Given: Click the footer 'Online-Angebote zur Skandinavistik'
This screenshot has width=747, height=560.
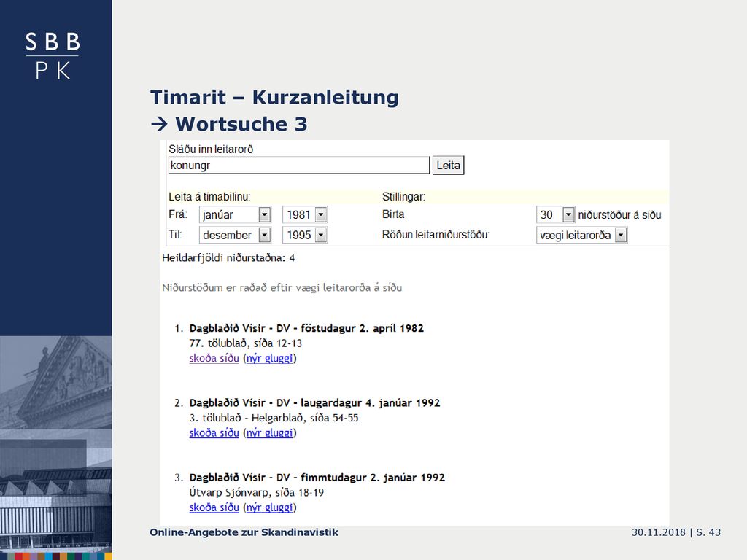Looking at the screenshot, I should click(x=244, y=532).
